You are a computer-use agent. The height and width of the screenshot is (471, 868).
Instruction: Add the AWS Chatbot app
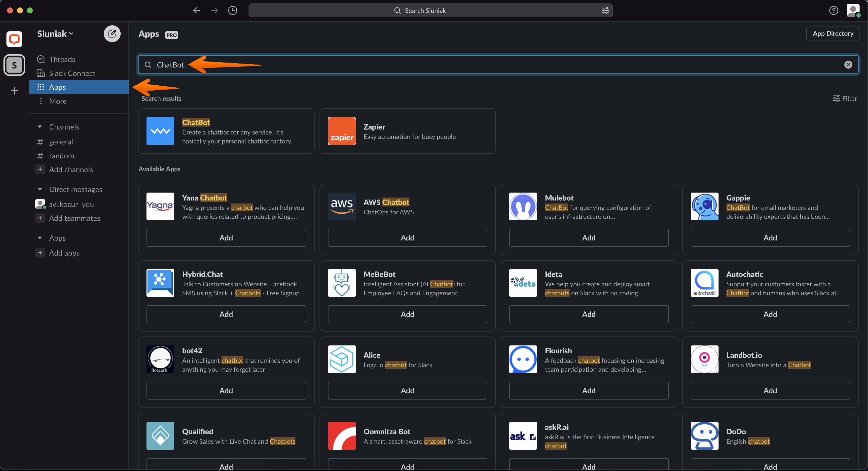point(407,238)
